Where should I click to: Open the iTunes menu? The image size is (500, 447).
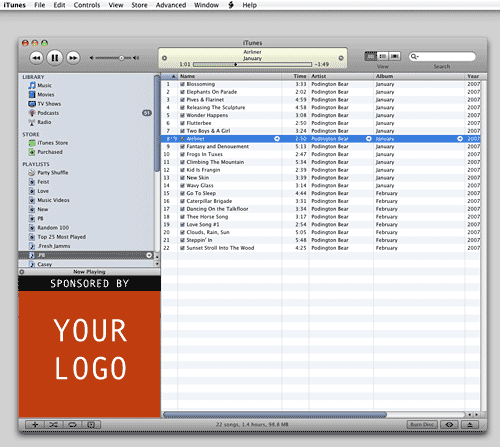click(x=15, y=5)
